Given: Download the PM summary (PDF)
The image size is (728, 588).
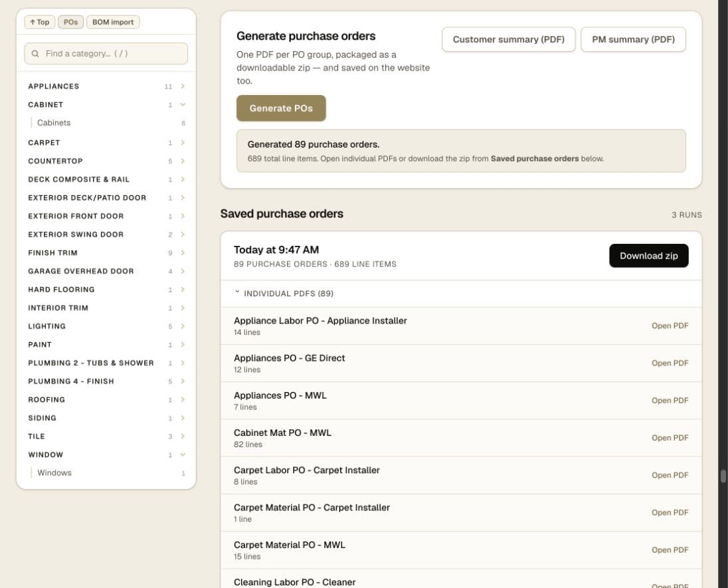Looking at the screenshot, I should coord(633,39).
